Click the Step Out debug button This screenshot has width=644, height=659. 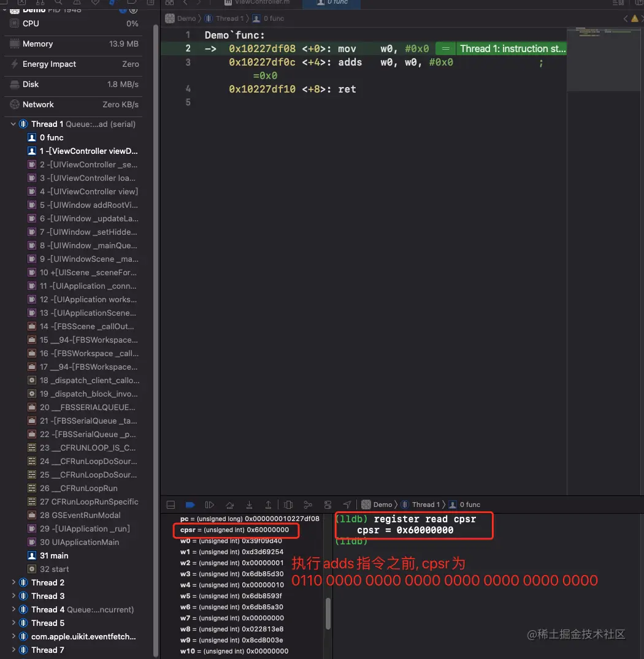coord(268,505)
